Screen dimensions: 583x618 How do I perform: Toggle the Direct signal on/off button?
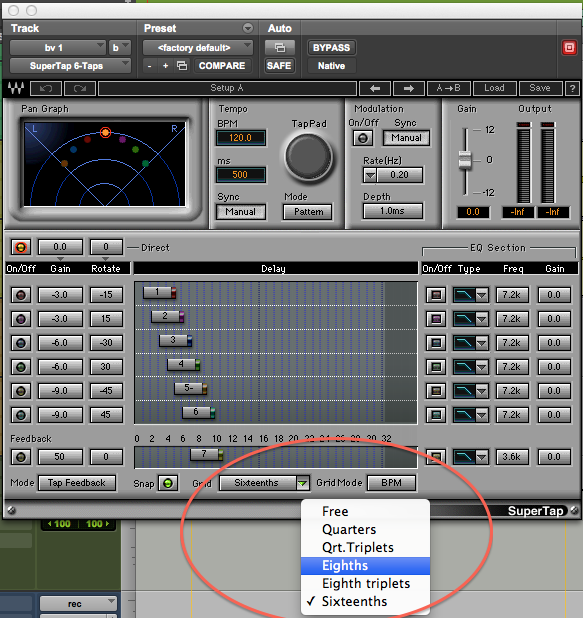pos(21,247)
